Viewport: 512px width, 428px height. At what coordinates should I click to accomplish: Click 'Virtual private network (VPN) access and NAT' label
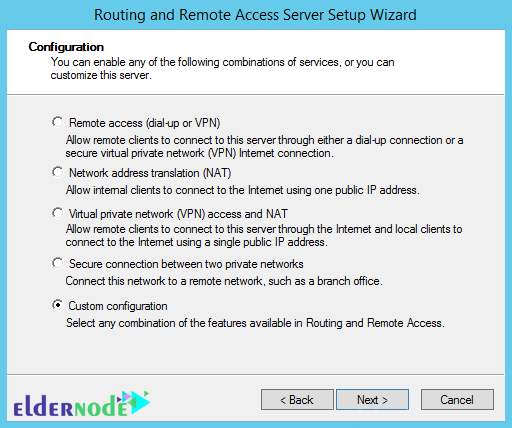point(178,214)
